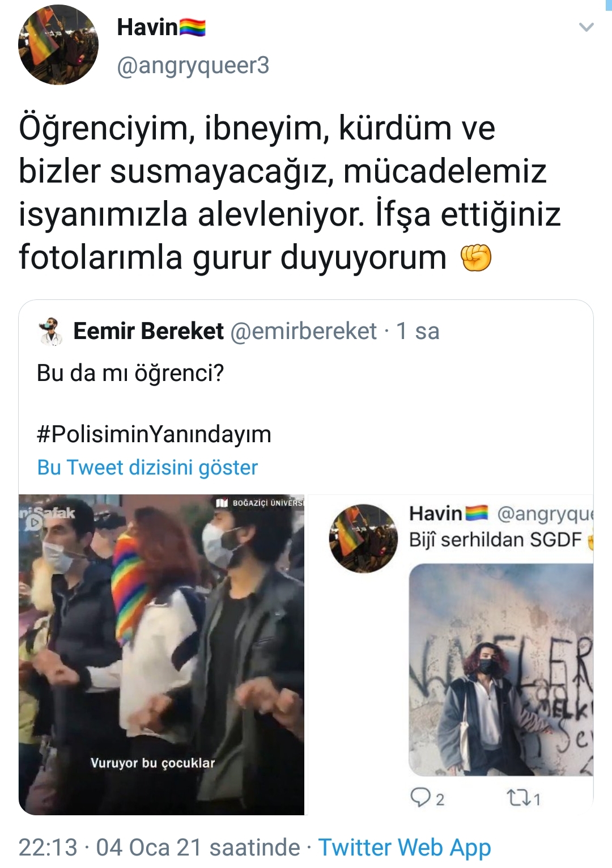Click the Eemir Bereket display name
This screenshot has height=868, width=612.
point(148,331)
